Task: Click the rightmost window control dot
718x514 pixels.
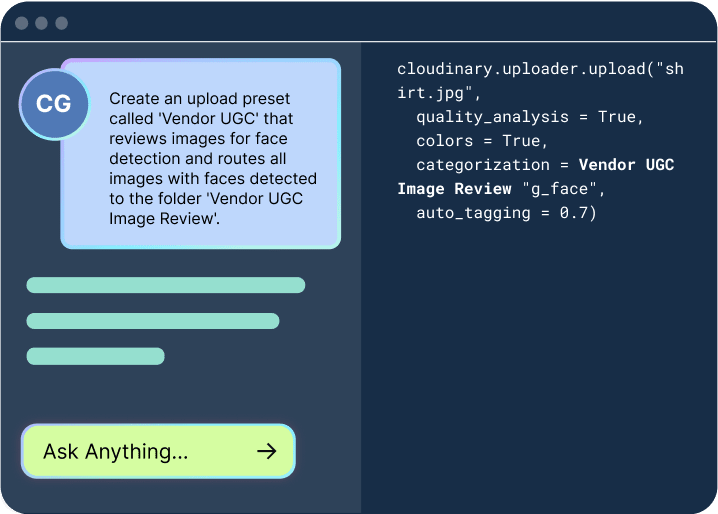Action: [61, 22]
